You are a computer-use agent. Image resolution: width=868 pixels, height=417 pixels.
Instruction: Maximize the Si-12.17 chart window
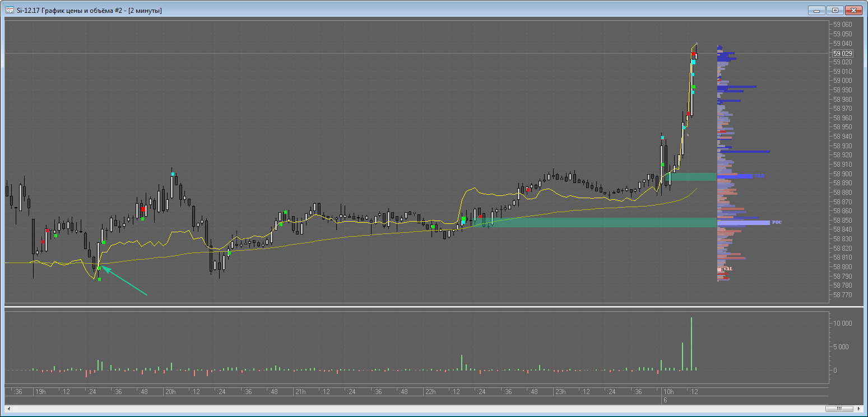[x=835, y=10]
